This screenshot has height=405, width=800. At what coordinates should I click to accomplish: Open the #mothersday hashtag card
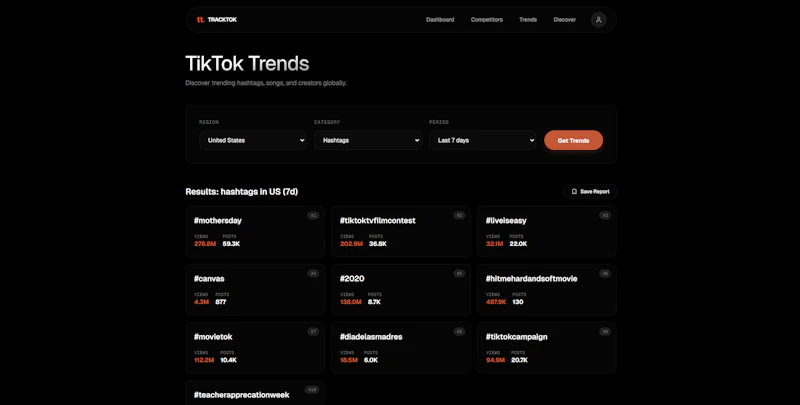point(255,232)
